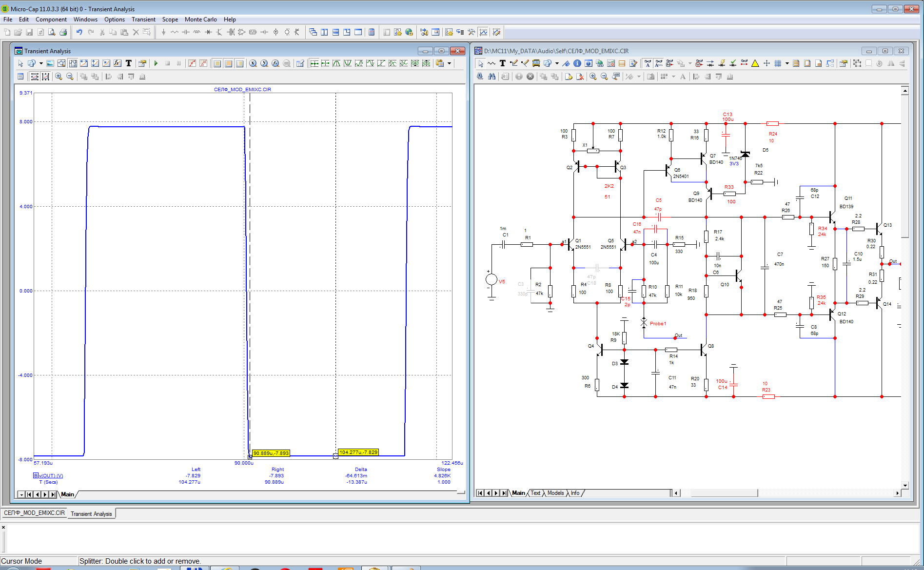Click the Undo arrow in main toolbar
This screenshot has width=924, height=570.
pyautogui.click(x=79, y=32)
